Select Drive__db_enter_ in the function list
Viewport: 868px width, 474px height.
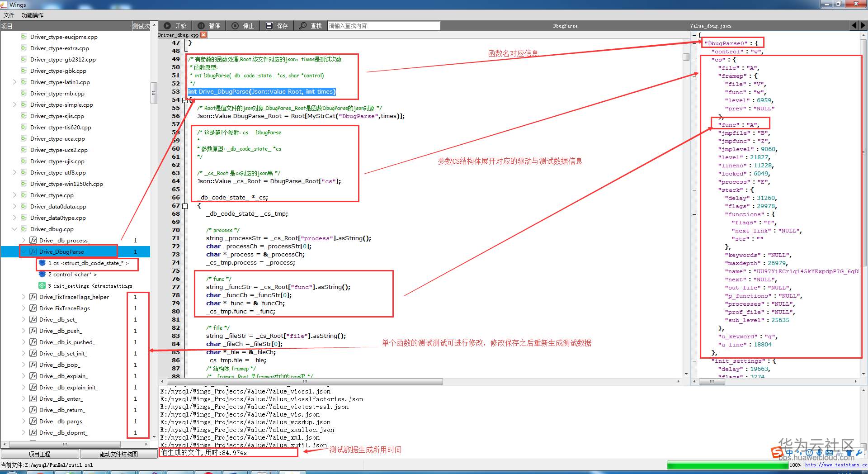coord(61,398)
